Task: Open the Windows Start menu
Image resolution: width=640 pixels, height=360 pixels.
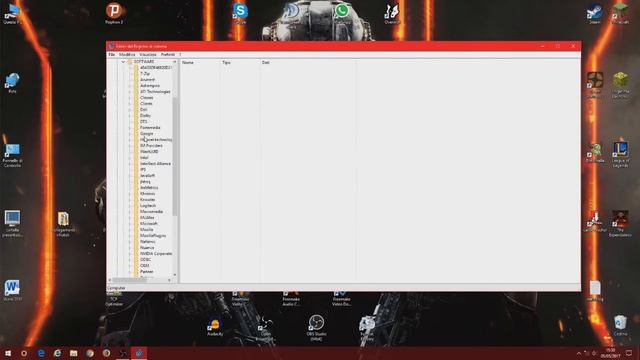Action: pyautogui.click(x=8, y=353)
